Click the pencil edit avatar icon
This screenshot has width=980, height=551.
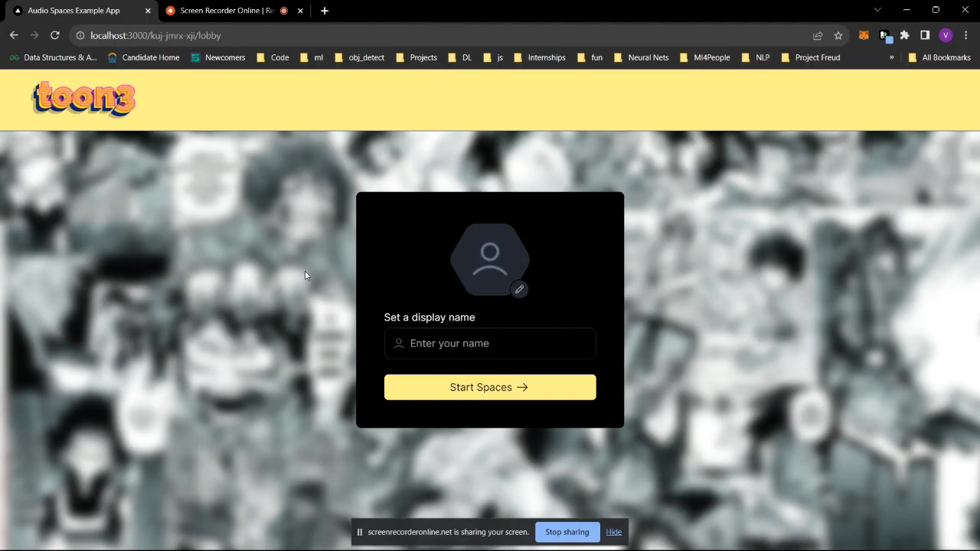[519, 289]
